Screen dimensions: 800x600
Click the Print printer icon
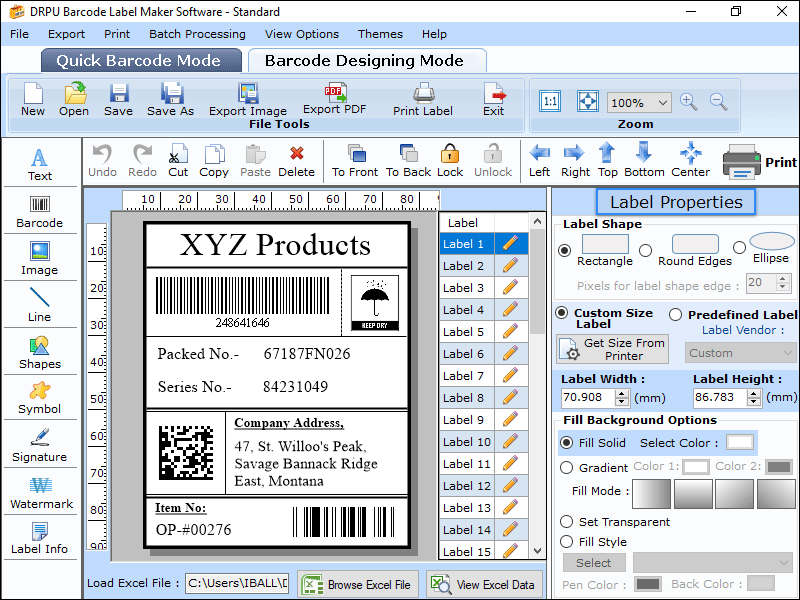tap(742, 162)
